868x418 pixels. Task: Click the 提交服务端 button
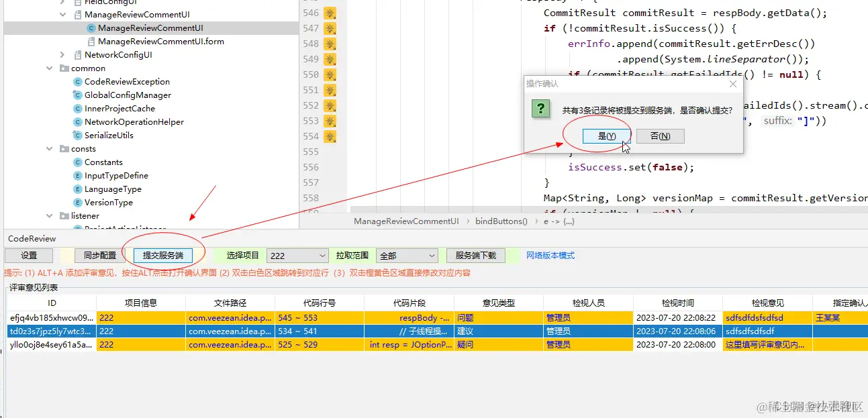click(x=163, y=256)
